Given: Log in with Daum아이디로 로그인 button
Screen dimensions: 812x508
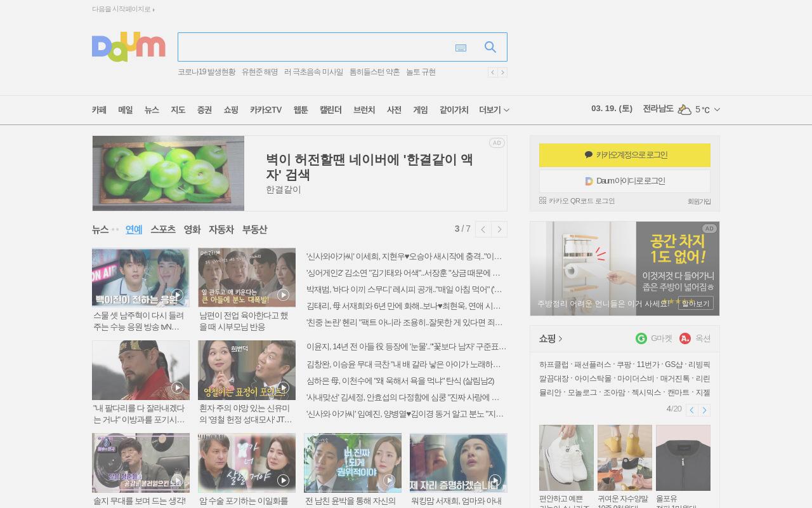Looking at the screenshot, I should pos(625,181).
